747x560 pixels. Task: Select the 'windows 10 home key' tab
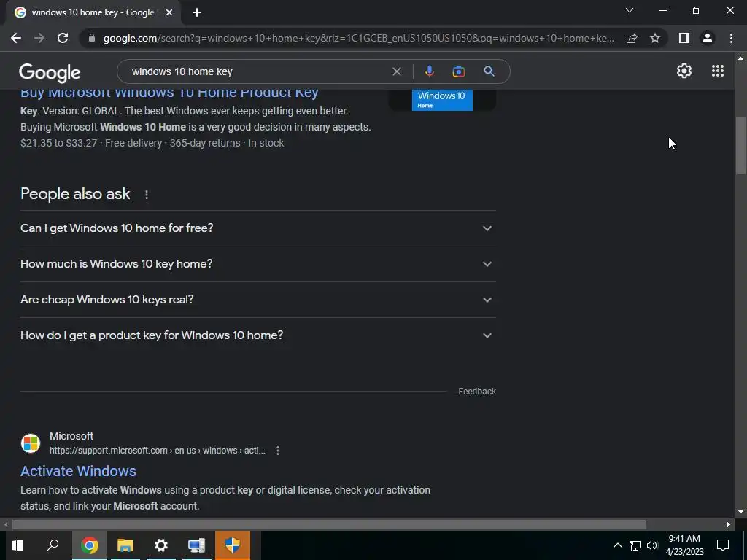[93, 12]
